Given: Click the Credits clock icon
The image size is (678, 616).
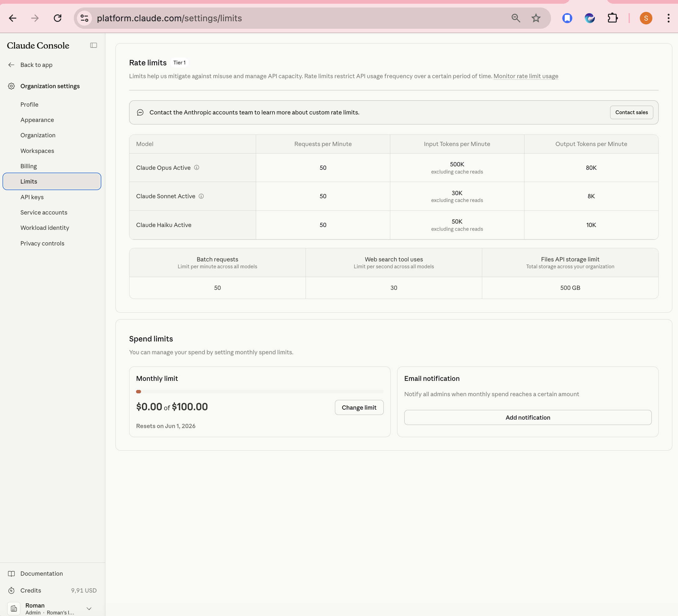Looking at the screenshot, I should pyautogui.click(x=12, y=590).
